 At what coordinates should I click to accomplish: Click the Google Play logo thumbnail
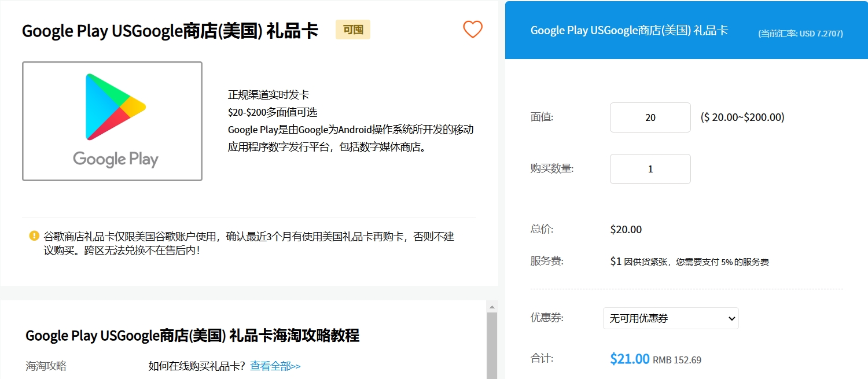click(112, 121)
